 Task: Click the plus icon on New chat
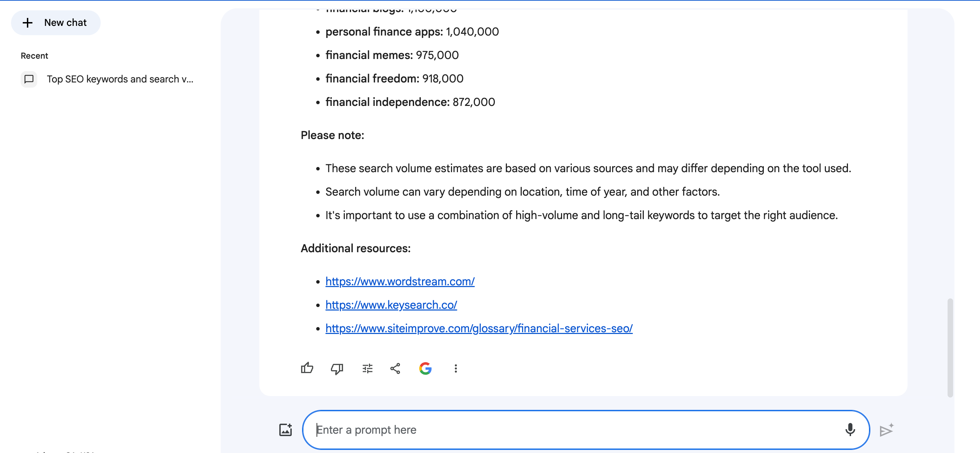coord(27,23)
